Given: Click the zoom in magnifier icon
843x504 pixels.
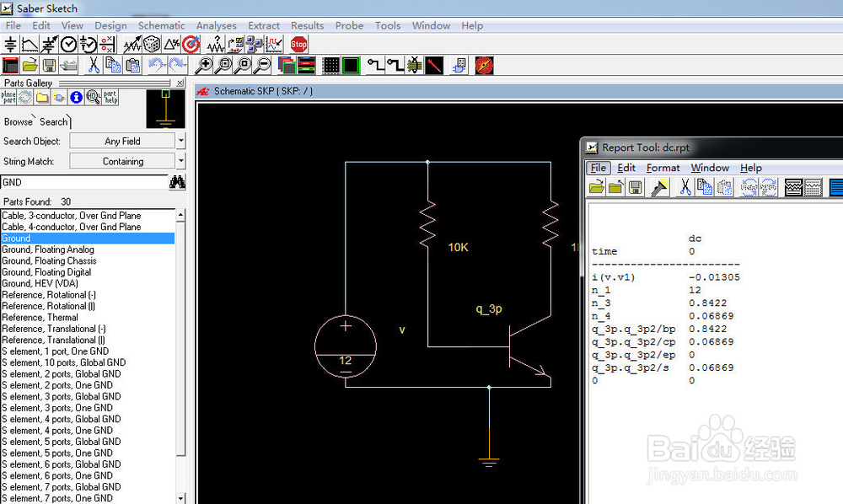Looking at the screenshot, I should click(203, 66).
